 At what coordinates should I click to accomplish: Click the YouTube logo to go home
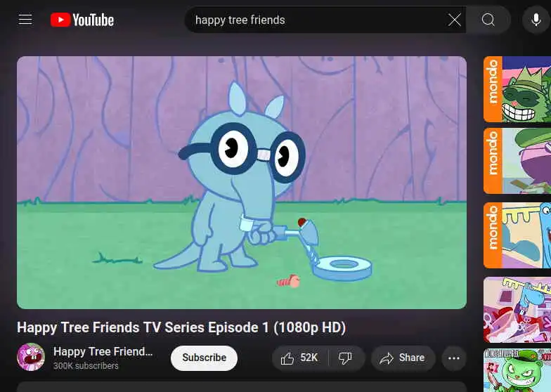coord(82,20)
